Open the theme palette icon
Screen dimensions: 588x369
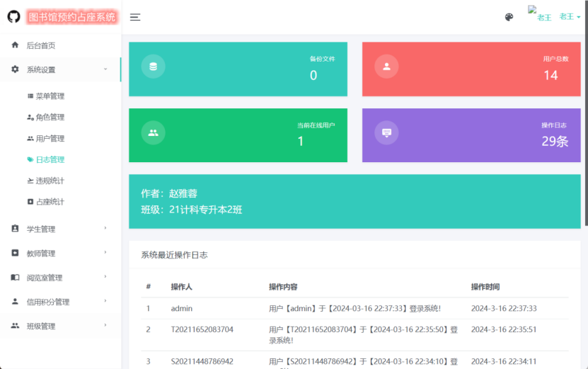click(509, 17)
